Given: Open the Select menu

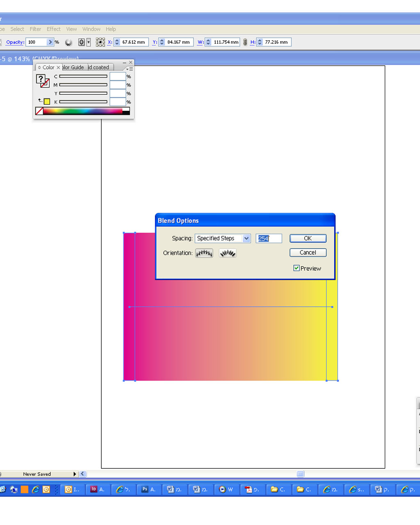Looking at the screenshot, I should (x=17, y=29).
